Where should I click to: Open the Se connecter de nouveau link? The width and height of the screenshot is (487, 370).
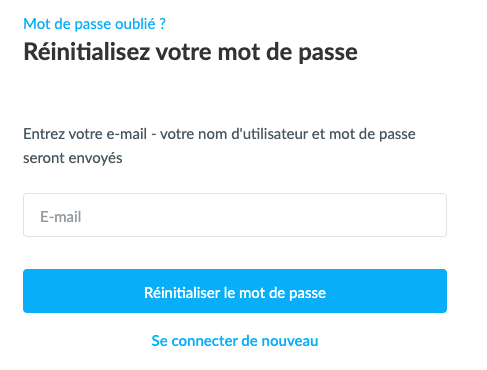pyautogui.click(x=235, y=341)
